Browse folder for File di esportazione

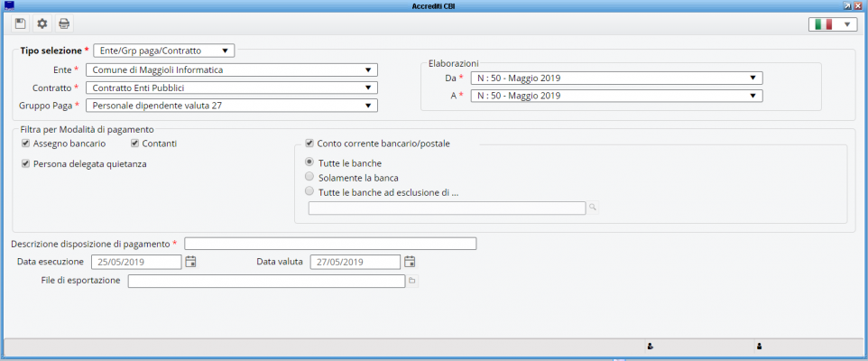[x=411, y=282]
